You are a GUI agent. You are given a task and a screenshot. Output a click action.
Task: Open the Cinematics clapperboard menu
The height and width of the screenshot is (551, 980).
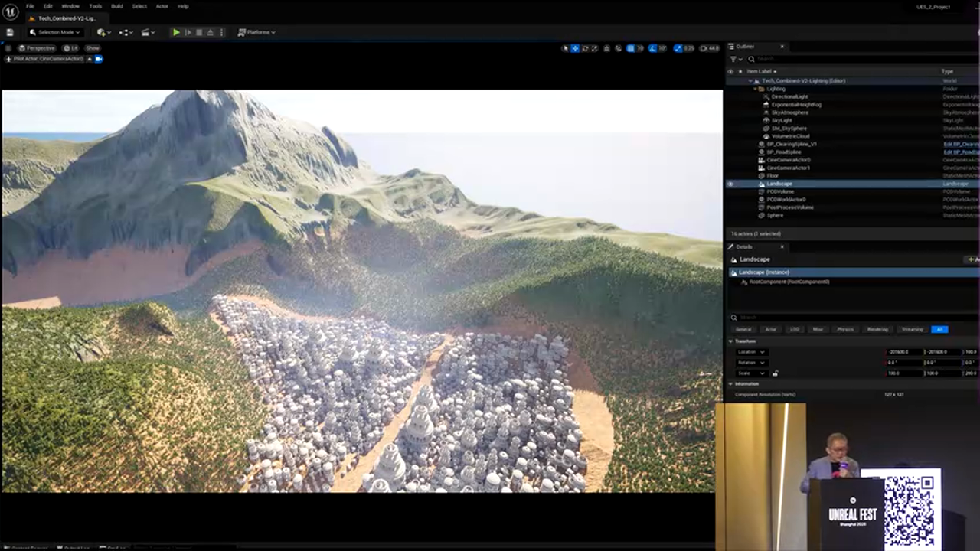(x=146, y=32)
